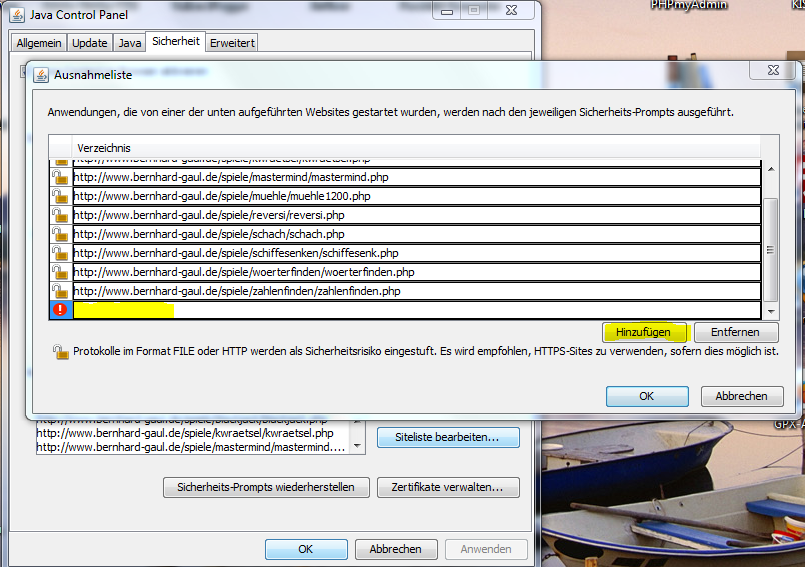Image resolution: width=805 pixels, height=567 pixels.
Task: Click lock icon beside muehle1200.php entry
Action: 60,196
